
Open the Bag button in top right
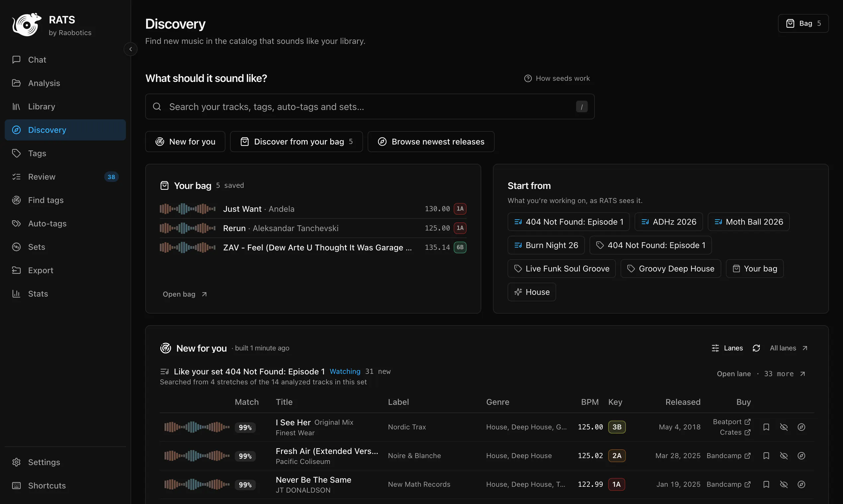(803, 24)
